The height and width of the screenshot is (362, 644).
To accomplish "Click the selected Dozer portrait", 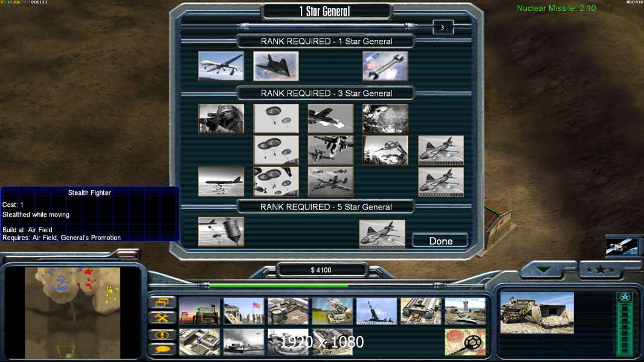I will pos(537,313).
